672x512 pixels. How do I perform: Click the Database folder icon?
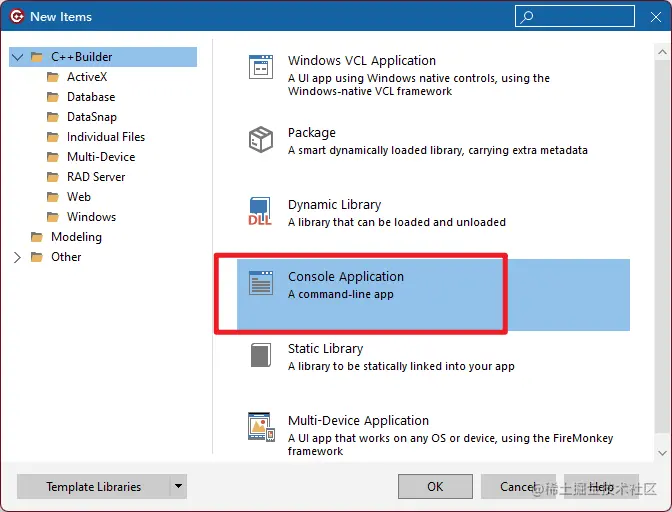[53, 97]
